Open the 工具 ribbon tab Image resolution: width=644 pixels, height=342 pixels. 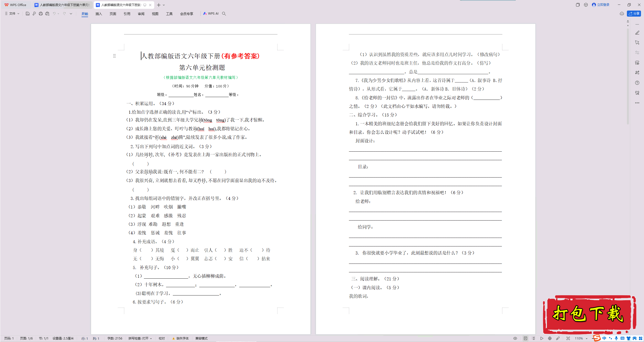[x=169, y=14]
